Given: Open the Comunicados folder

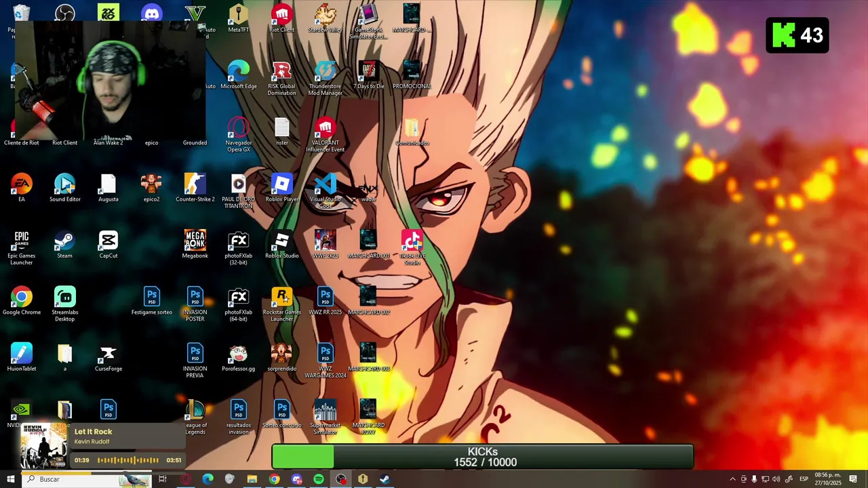Looking at the screenshot, I should [x=412, y=131].
